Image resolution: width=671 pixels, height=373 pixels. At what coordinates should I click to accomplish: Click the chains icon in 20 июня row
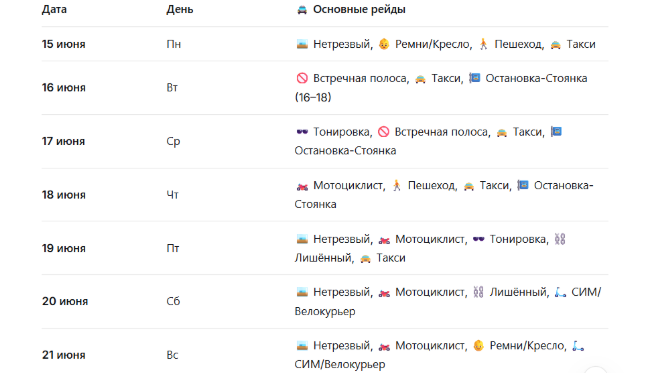click(x=478, y=292)
